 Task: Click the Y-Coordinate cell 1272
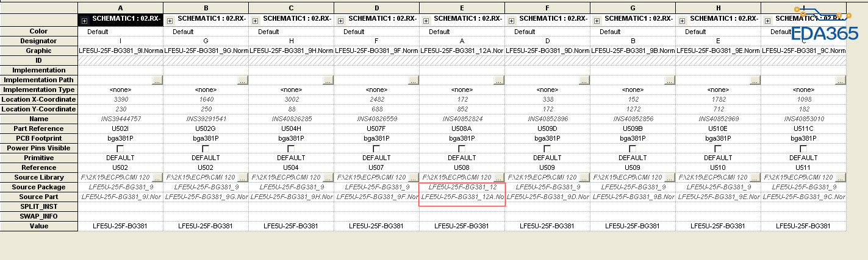click(633, 109)
